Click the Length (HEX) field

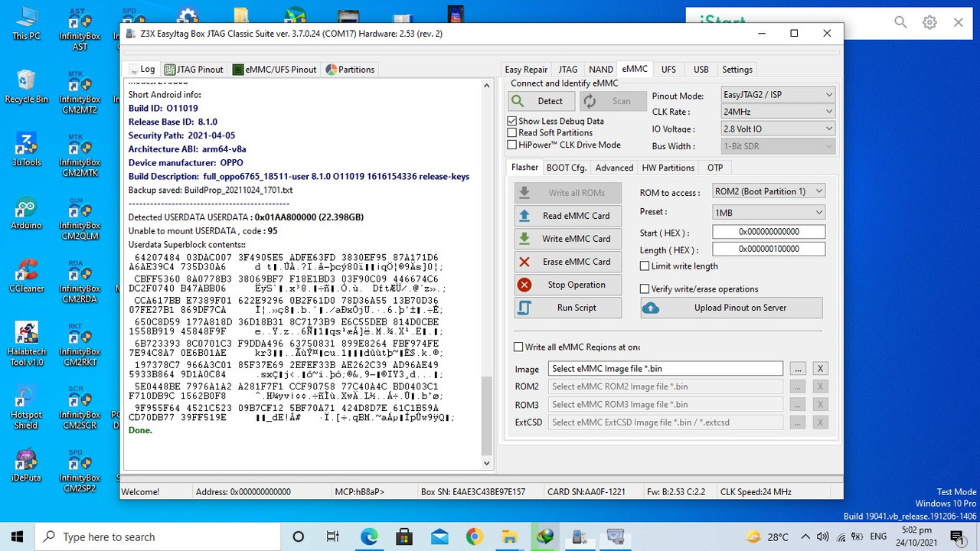point(769,249)
